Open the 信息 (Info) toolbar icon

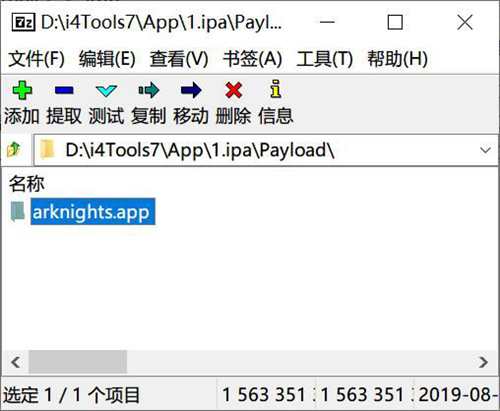(x=276, y=89)
